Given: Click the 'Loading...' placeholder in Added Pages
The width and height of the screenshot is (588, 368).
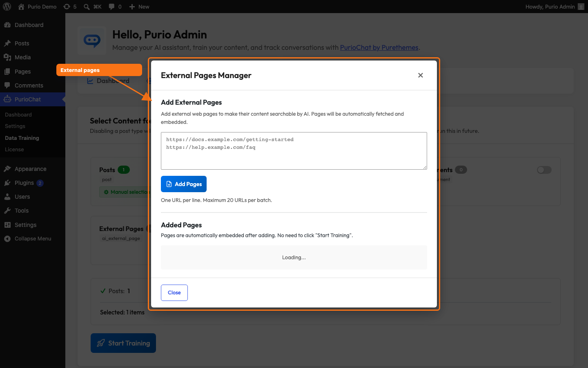Looking at the screenshot, I should (x=294, y=258).
